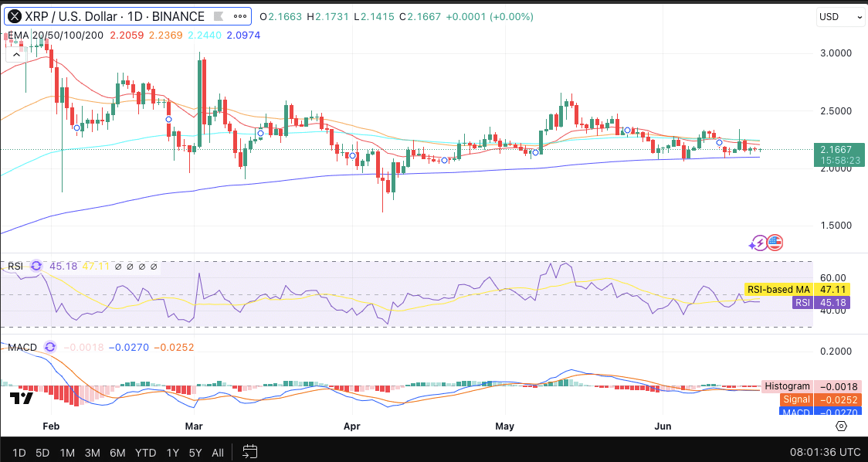
Task: Click the high price value 2.1731
Action: (x=332, y=17)
